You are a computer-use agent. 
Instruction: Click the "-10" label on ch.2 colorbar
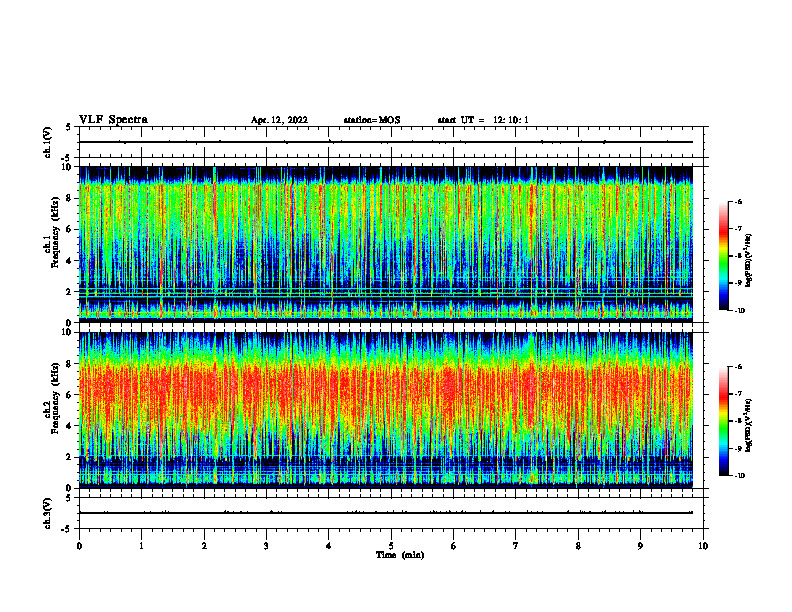739,476
